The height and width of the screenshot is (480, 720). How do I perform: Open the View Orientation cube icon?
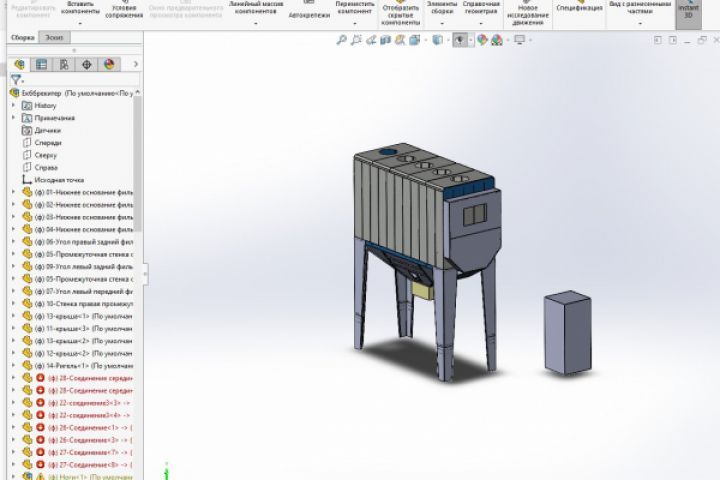(x=415, y=40)
